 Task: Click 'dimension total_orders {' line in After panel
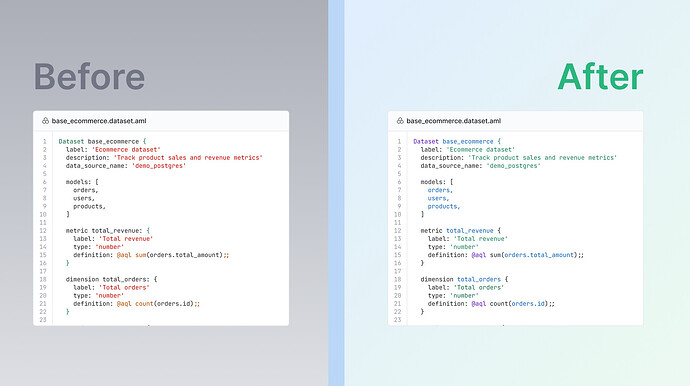[465, 279]
